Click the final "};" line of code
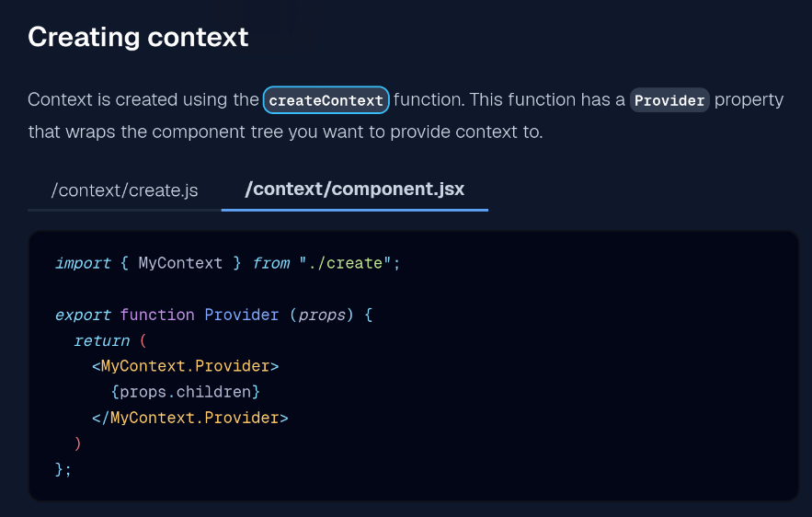Viewport: 812px width, 517px height. (x=63, y=469)
